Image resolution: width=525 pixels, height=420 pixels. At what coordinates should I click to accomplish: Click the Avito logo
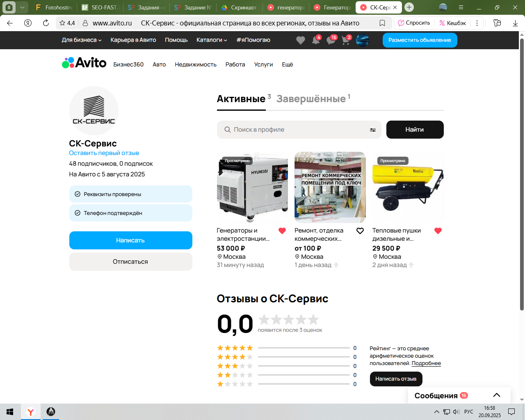84,63
